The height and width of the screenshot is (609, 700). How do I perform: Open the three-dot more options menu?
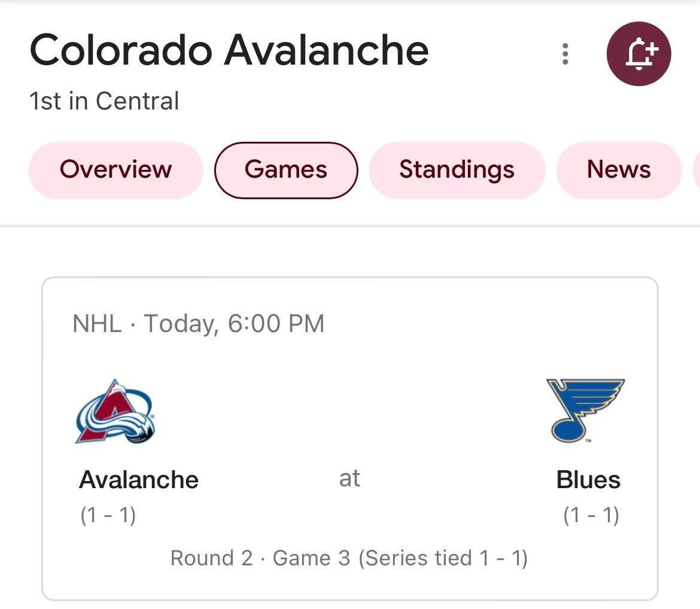(x=565, y=54)
